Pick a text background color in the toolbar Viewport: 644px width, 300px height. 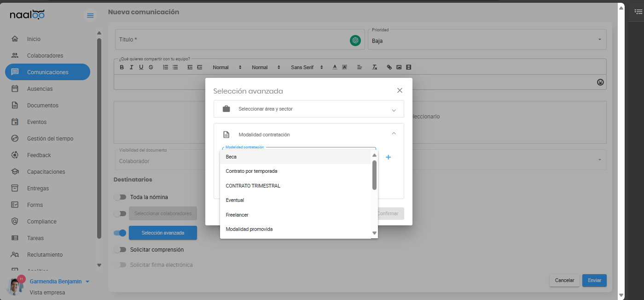[345, 67]
